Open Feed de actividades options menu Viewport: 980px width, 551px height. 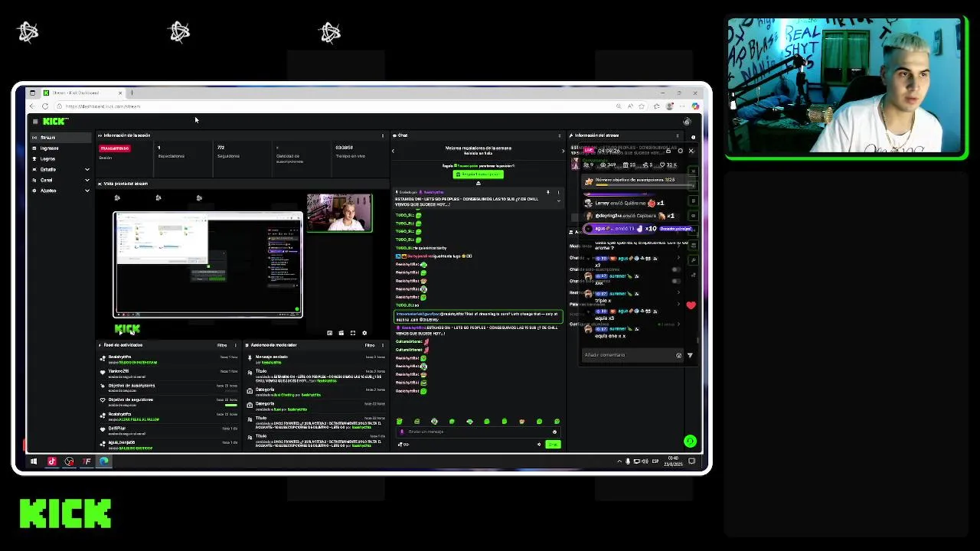235,345
